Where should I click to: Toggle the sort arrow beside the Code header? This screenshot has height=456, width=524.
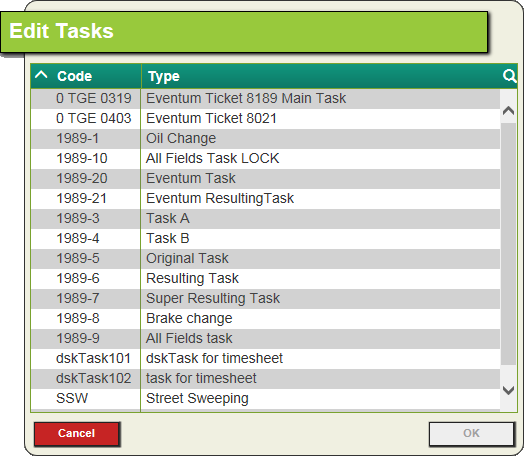41,74
